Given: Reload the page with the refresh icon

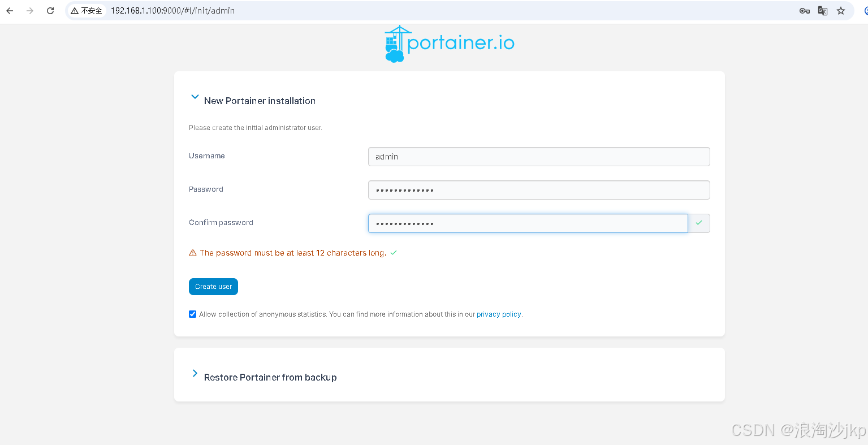Looking at the screenshot, I should (x=50, y=11).
